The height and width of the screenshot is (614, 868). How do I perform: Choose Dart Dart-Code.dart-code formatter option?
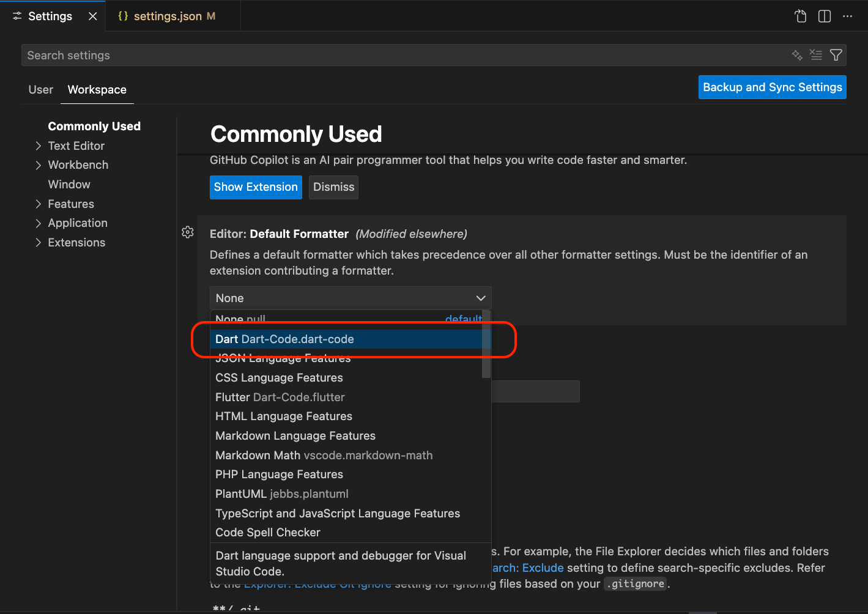point(285,339)
